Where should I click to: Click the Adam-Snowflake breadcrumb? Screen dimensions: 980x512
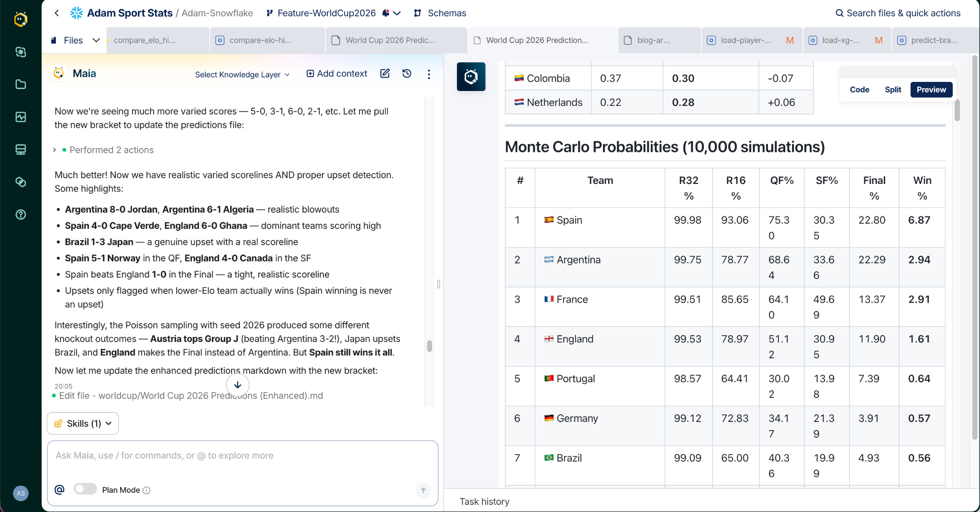217,13
